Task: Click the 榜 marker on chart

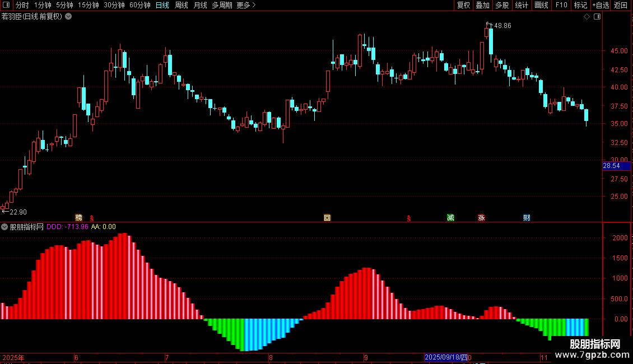Action: tap(79, 218)
